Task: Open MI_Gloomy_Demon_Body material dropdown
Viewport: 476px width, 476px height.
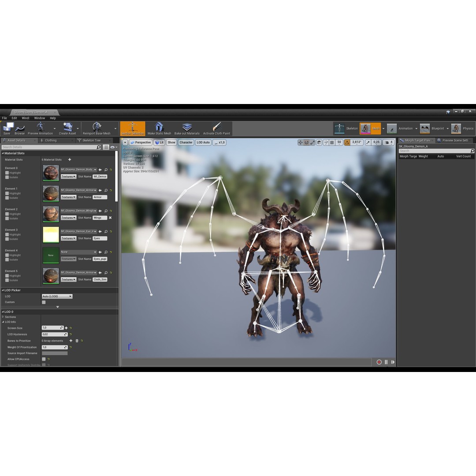Action: (x=78, y=170)
